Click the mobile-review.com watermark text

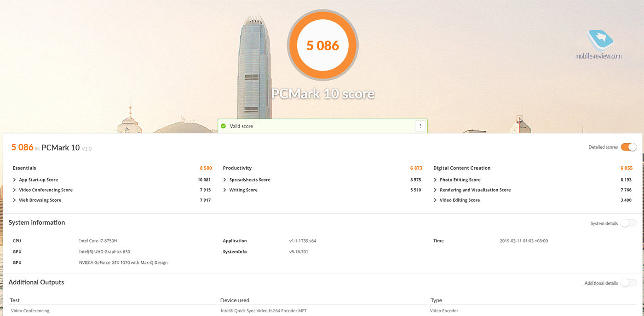coord(598,56)
